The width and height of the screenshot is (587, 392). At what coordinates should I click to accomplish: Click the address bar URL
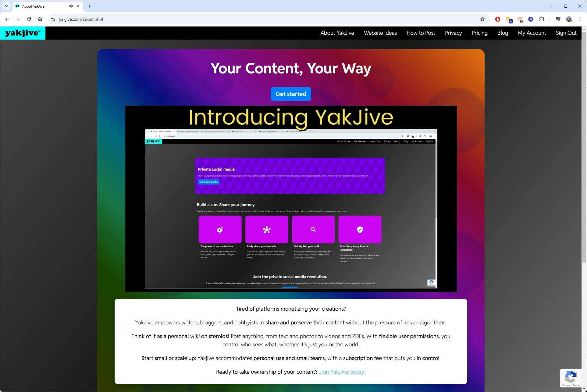click(81, 19)
